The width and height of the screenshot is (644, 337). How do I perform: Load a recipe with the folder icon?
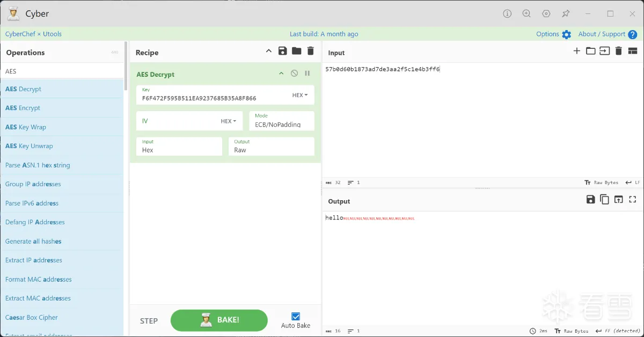coord(296,51)
